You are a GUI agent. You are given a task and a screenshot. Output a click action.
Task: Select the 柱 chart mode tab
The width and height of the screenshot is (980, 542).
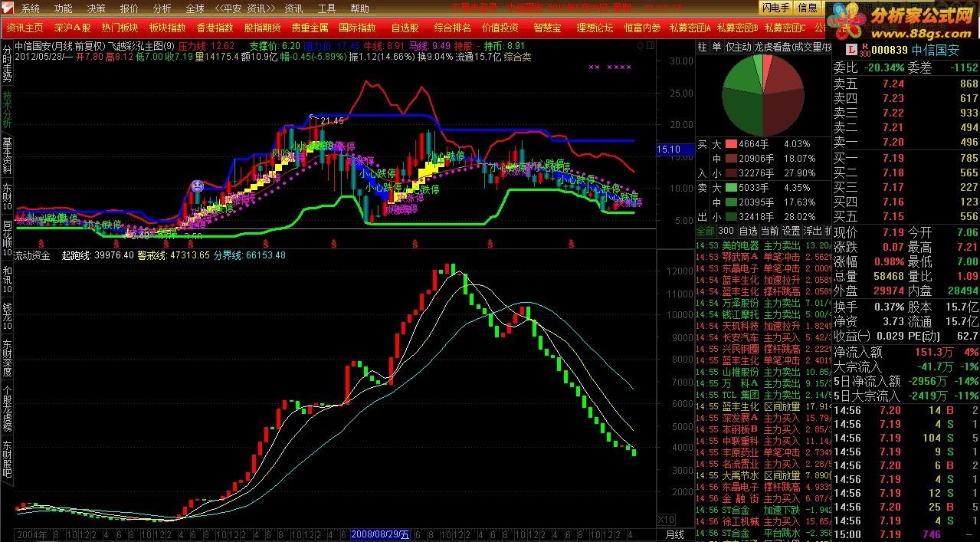point(703,48)
